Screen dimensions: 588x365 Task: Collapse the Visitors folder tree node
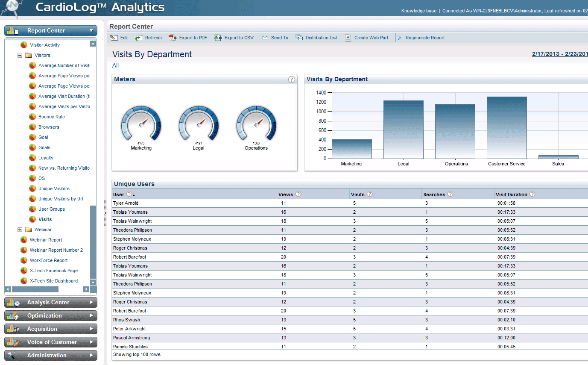click(20, 55)
